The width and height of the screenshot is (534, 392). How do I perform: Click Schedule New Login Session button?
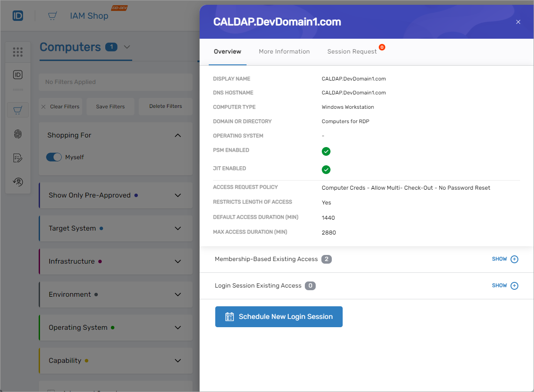pyautogui.click(x=279, y=317)
